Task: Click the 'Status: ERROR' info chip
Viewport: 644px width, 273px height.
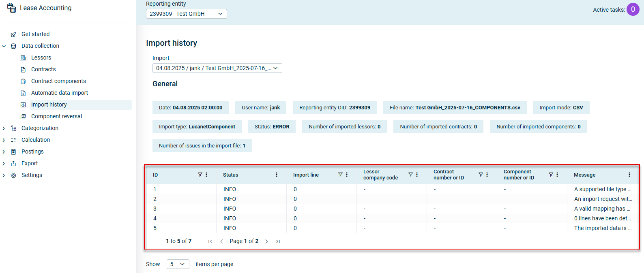Action: pyautogui.click(x=272, y=127)
